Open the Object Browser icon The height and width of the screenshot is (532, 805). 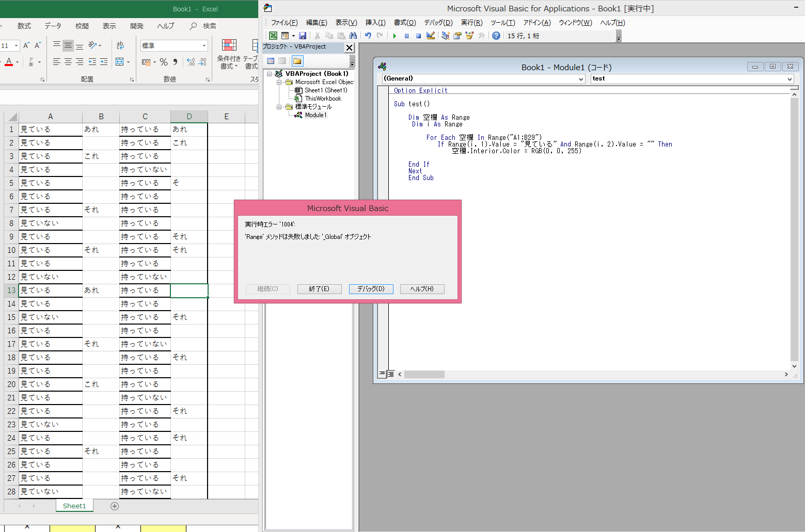(x=469, y=36)
